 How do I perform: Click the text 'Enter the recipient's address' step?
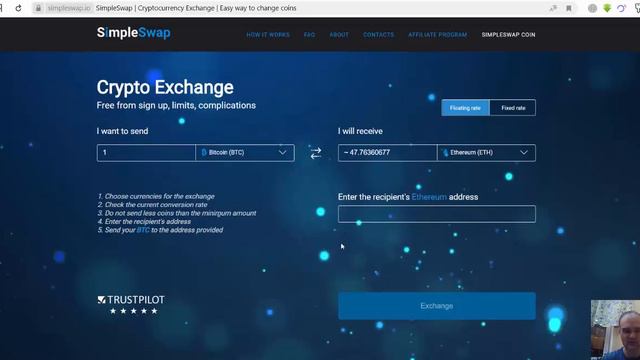pyautogui.click(x=148, y=222)
